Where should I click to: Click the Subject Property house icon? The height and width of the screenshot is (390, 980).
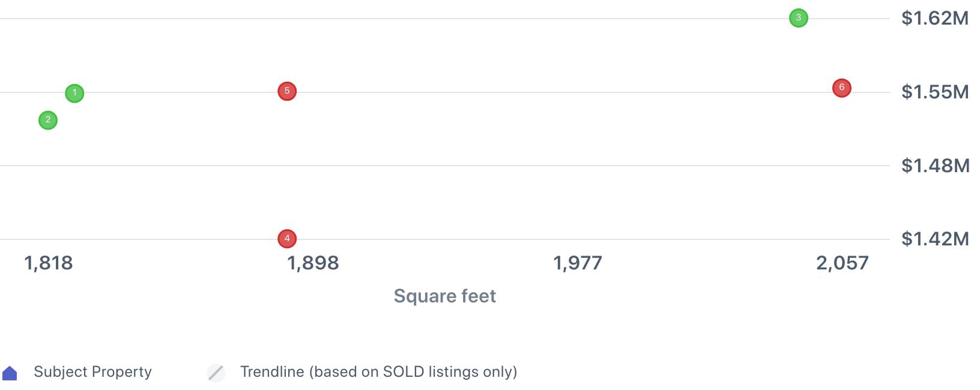[10, 373]
